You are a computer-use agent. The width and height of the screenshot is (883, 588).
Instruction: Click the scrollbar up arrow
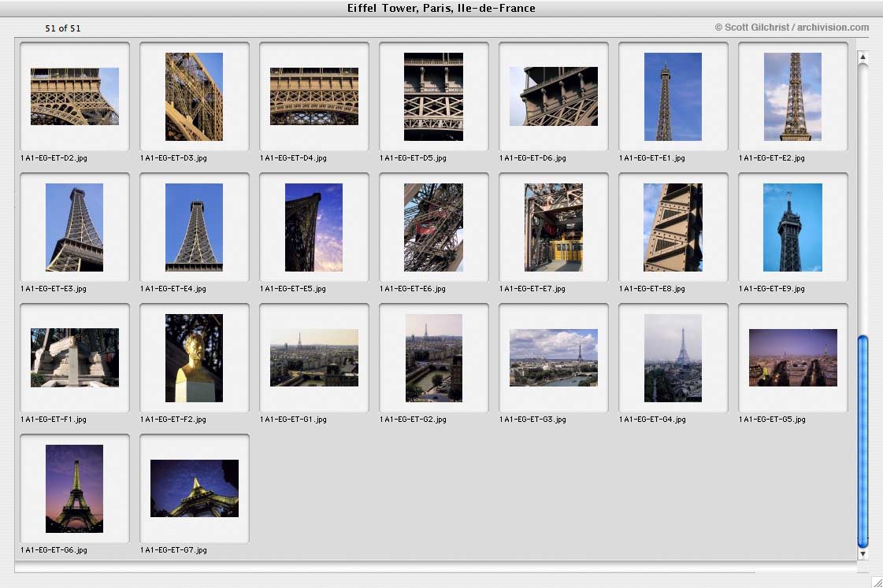point(863,57)
